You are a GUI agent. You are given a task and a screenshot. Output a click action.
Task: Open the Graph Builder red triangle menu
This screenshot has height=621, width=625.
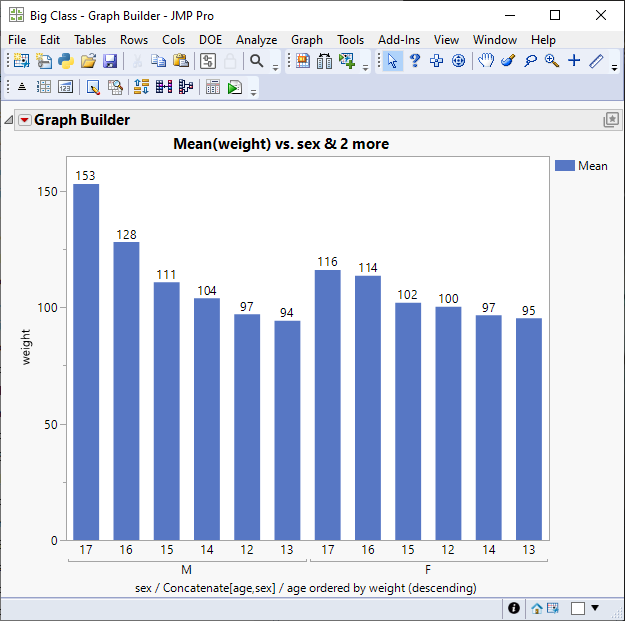click(x=25, y=120)
